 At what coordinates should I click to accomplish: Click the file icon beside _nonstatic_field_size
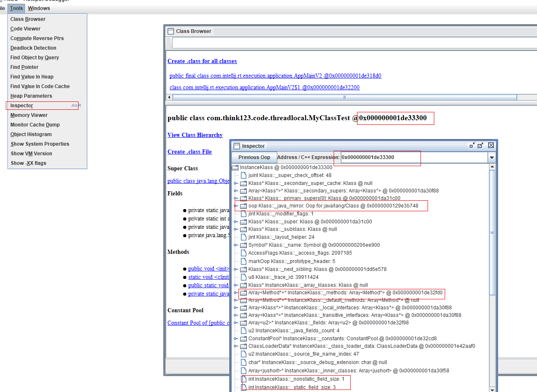pyautogui.click(x=244, y=379)
